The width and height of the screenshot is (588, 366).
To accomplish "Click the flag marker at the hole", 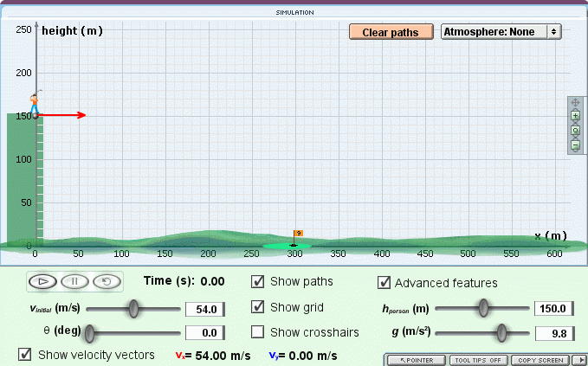I will pos(297,234).
